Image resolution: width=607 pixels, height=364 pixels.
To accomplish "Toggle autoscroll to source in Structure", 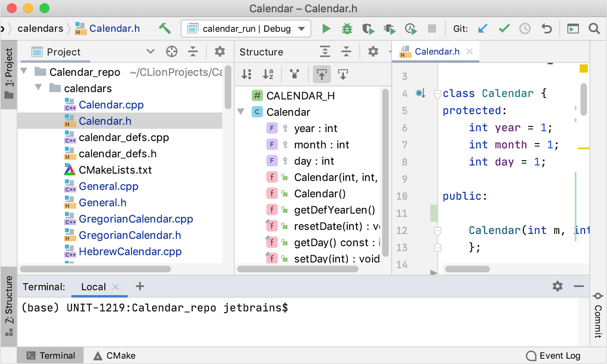I will coord(322,74).
